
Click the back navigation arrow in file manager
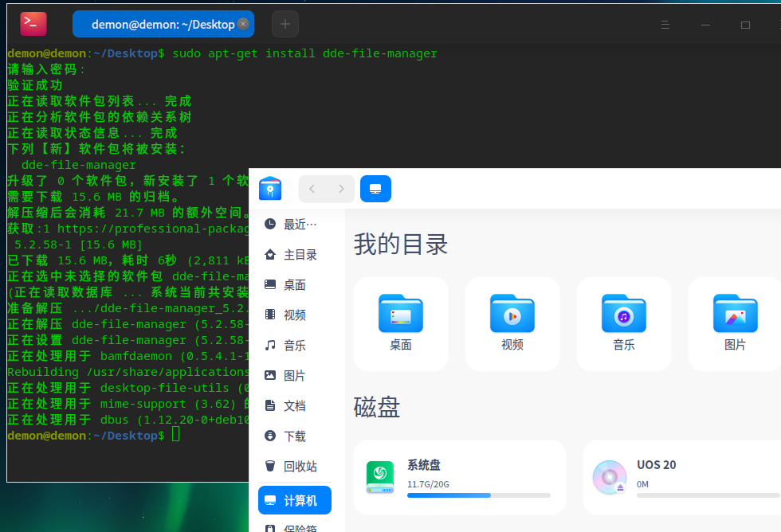point(312,189)
